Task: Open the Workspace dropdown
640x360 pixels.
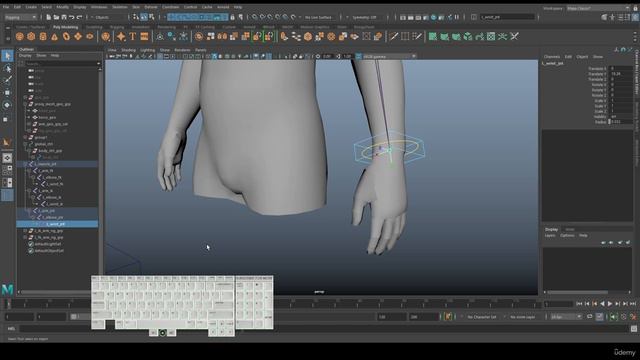Action: 598,8
